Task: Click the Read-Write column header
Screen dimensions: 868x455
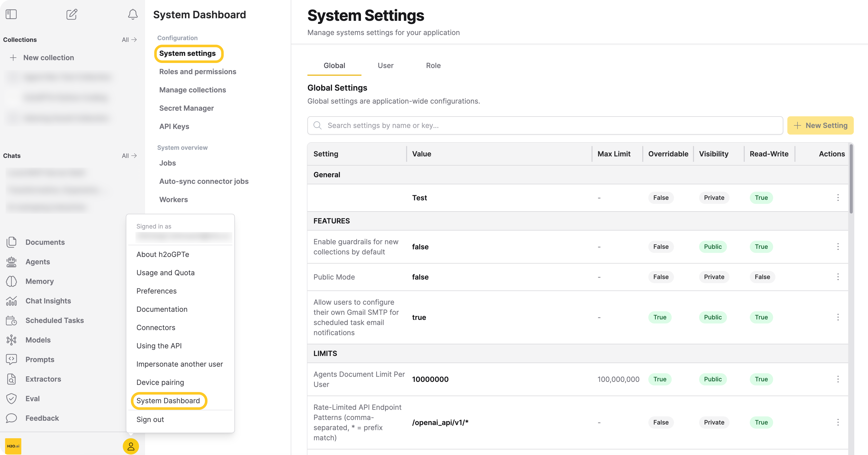Action: click(769, 154)
